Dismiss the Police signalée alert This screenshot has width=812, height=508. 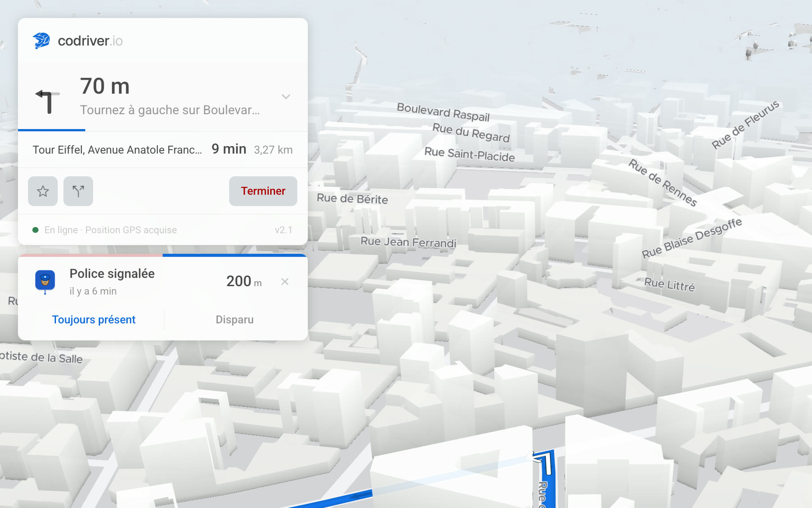coord(285,282)
